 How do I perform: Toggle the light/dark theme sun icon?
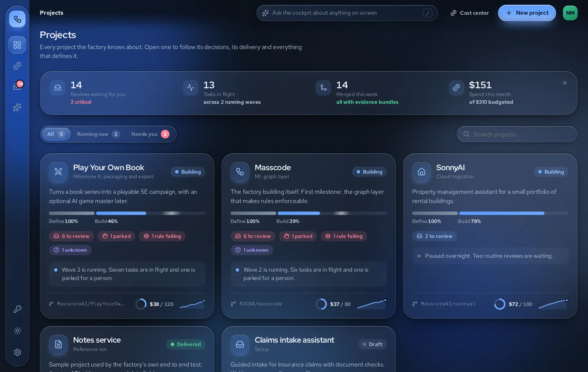click(17, 331)
